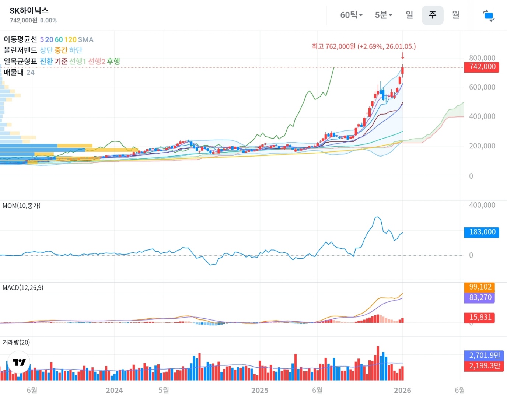Click the 최고 762,000원 high price annotation

coord(363,46)
